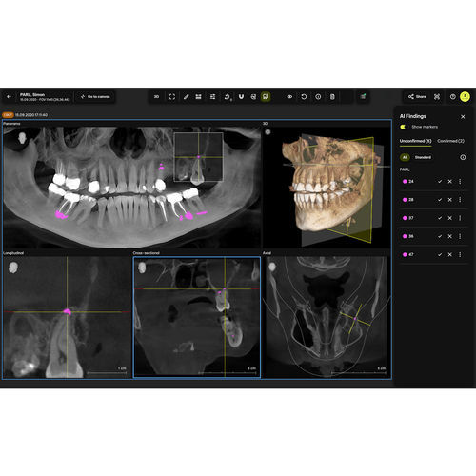The image size is (476, 476).
Task: Click the skull orientation icon in Longitudinal view
Action: [x=13, y=268]
